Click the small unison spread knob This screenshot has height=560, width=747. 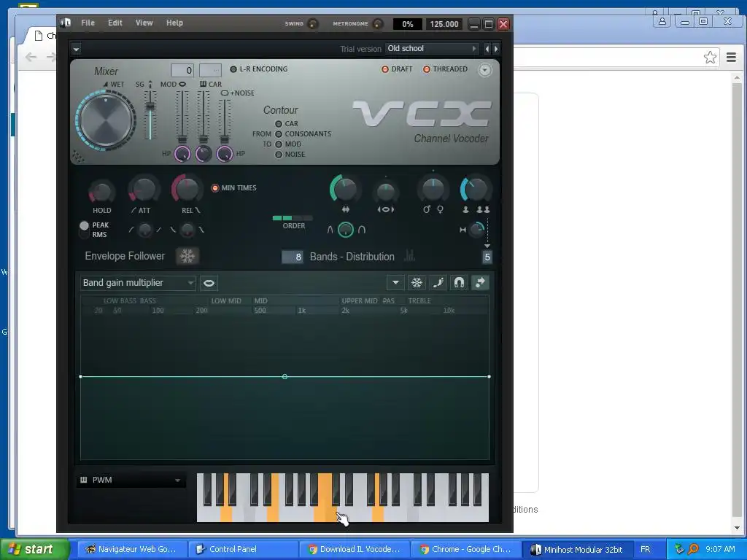click(x=476, y=230)
